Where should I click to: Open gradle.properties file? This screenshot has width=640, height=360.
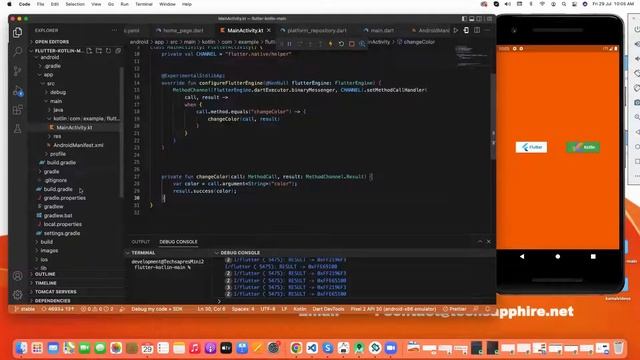[64, 198]
